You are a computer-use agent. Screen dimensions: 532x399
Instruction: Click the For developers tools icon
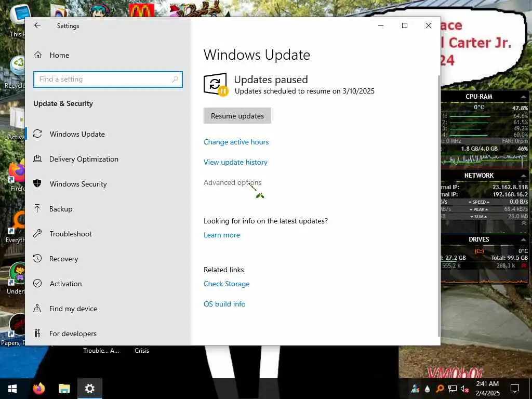37,333
